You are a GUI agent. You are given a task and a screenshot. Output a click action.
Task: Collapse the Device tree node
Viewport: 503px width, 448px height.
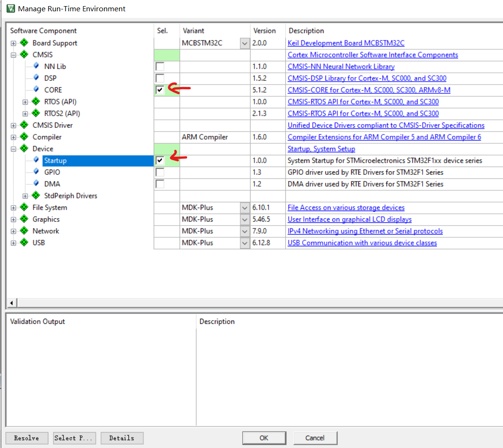point(14,149)
